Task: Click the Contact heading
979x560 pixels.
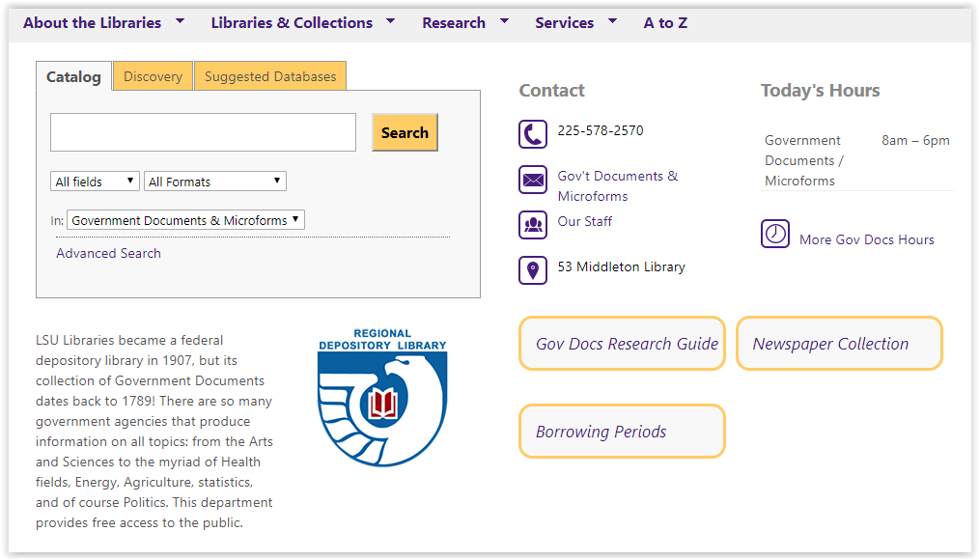Action: [552, 91]
